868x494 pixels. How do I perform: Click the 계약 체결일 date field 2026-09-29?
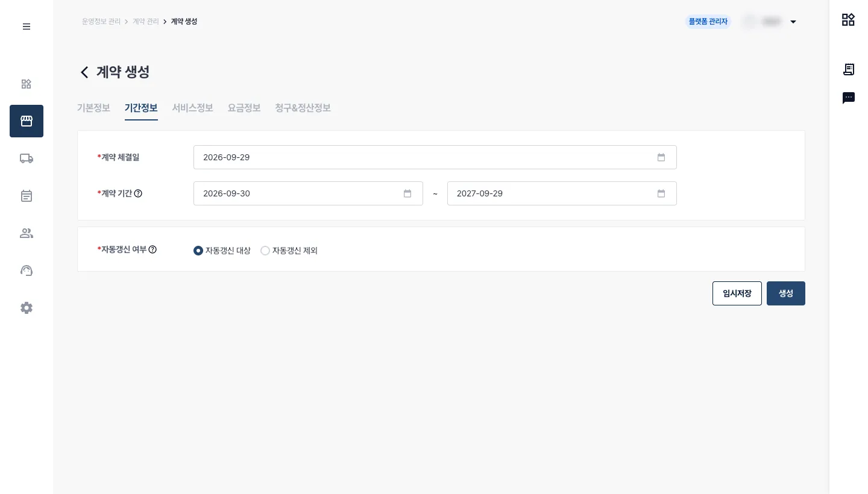pyautogui.click(x=435, y=157)
